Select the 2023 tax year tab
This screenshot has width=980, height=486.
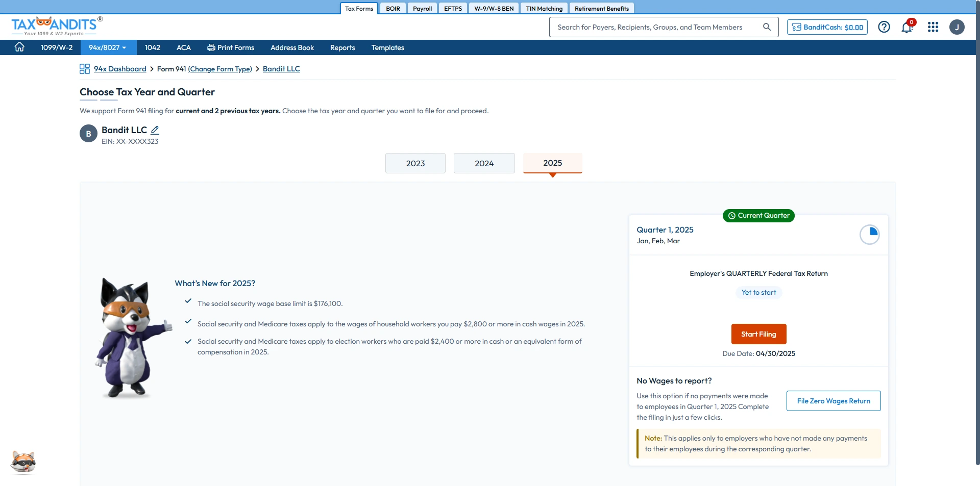(x=415, y=163)
